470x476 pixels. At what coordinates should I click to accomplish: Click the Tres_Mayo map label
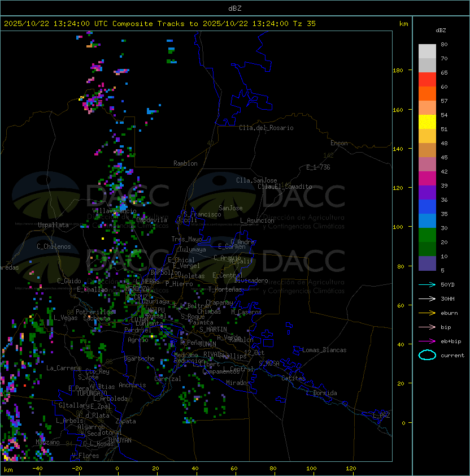[x=186, y=239]
